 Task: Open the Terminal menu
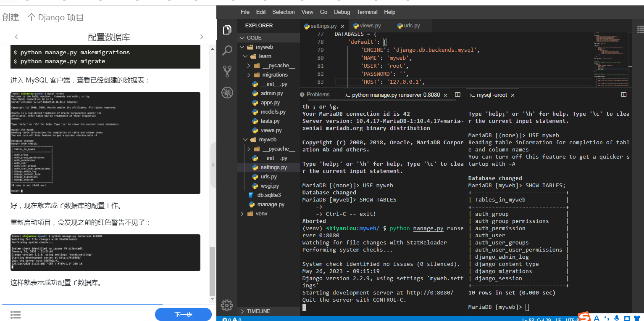coord(367,12)
